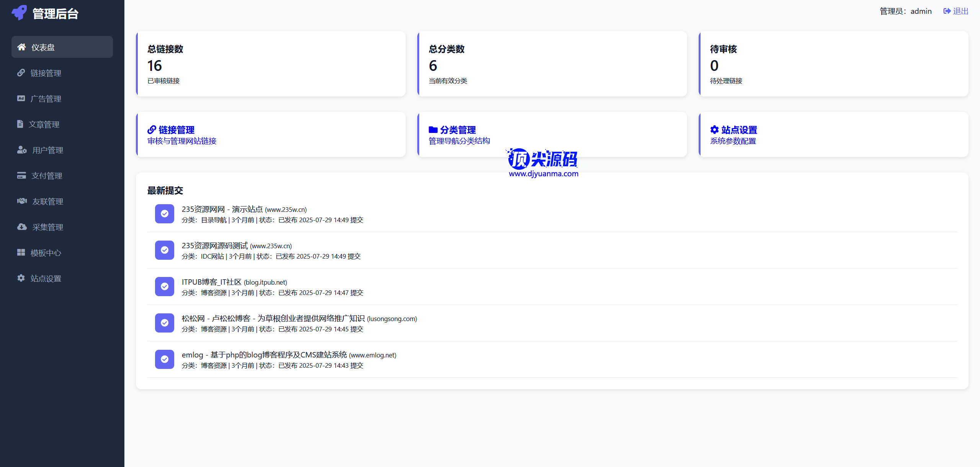This screenshot has width=980, height=467.
Task: Click the 总链接数 statistics card
Action: pos(271,64)
